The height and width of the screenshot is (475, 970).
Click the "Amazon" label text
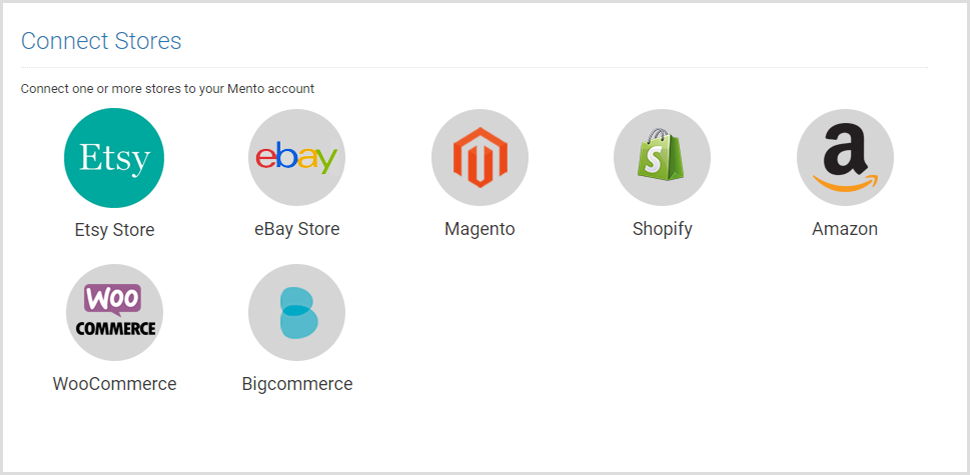pyautogui.click(x=845, y=229)
